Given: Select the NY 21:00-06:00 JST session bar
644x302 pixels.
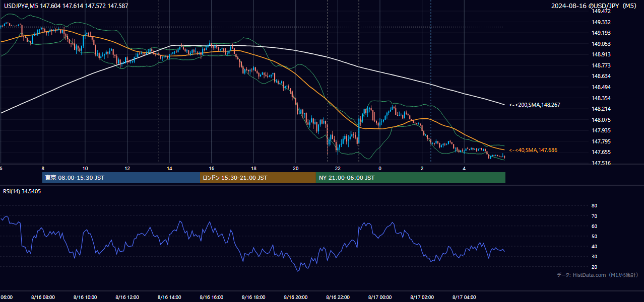Looking at the screenshot, I should coord(411,178).
